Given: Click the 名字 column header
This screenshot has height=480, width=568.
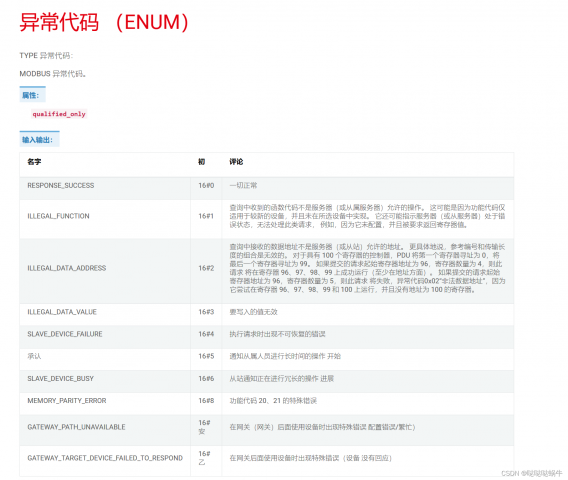Looking at the screenshot, I should (x=34, y=162).
